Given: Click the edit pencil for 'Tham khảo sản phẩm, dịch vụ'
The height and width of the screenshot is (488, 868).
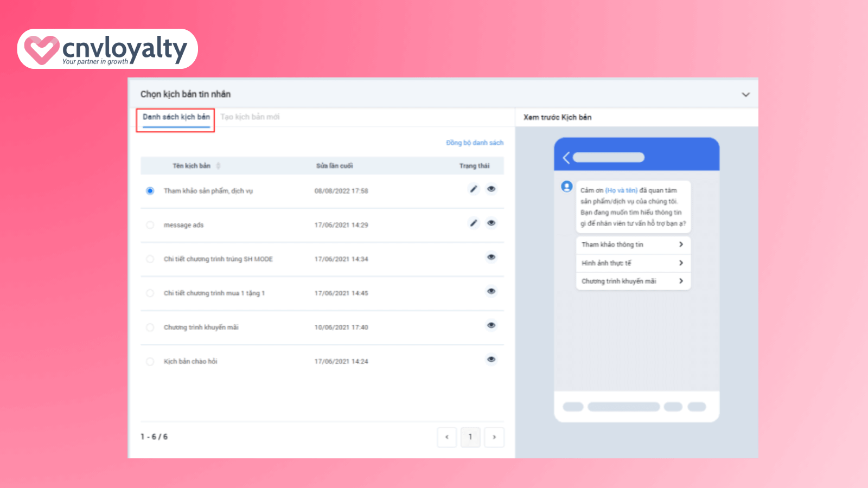Looking at the screenshot, I should (474, 189).
